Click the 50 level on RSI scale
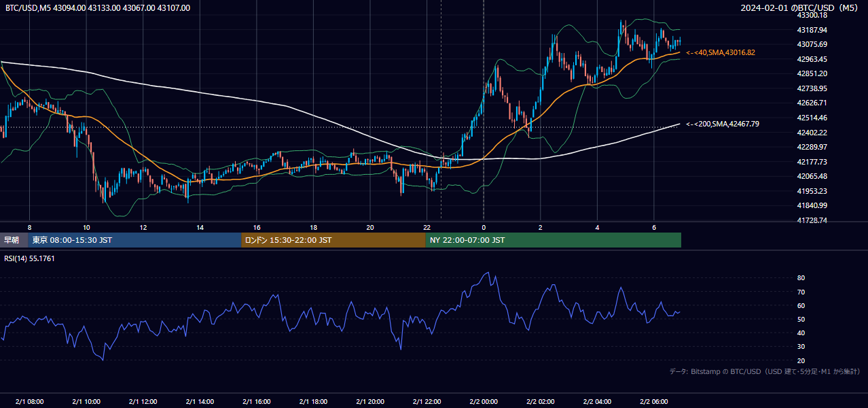Image resolution: width=868 pixels, height=408 pixels. point(801,319)
